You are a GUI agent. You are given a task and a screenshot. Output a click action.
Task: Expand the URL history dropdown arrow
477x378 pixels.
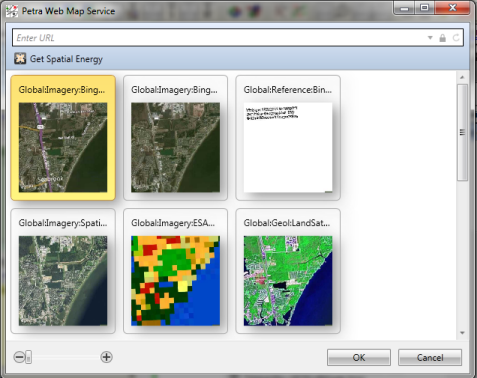point(430,38)
